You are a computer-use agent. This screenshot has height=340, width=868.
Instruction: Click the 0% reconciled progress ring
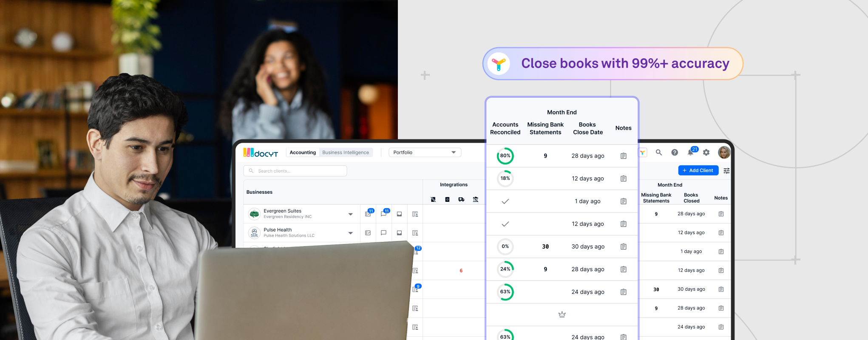(505, 246)
